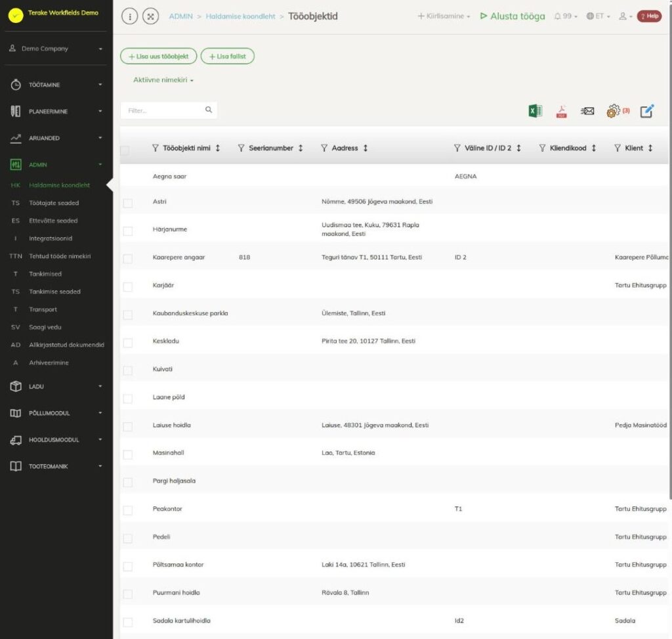Screen dimensions: 672x639
Task: Check the Kaarepere angaar row checkbox
Action: [128, 259]
